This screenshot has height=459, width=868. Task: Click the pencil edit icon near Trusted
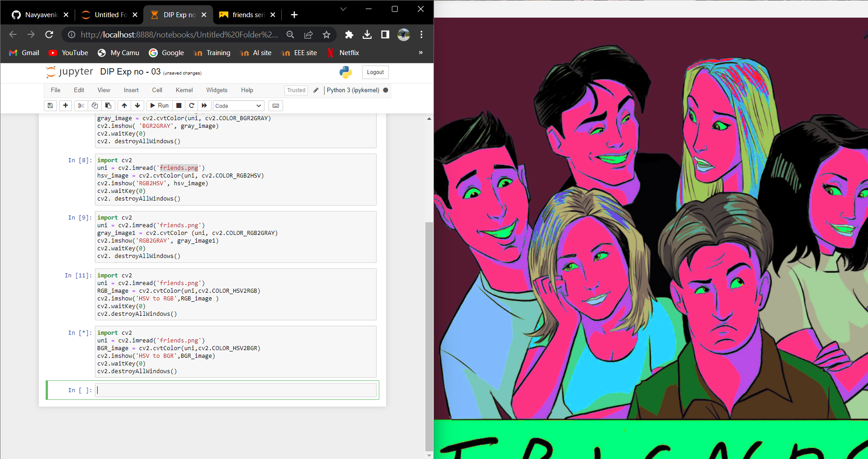pyautogui.click(x=316, y=90)
